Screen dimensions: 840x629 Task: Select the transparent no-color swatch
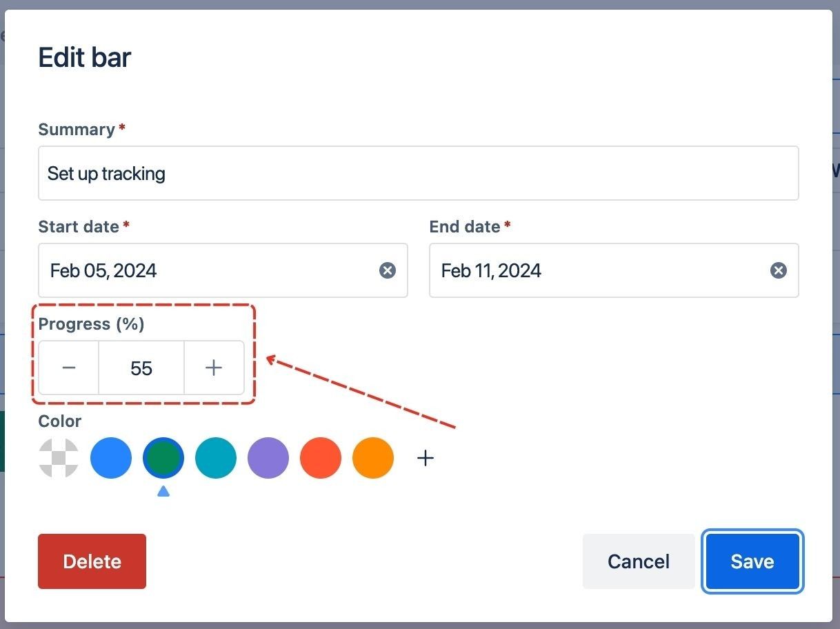(59, 458)
